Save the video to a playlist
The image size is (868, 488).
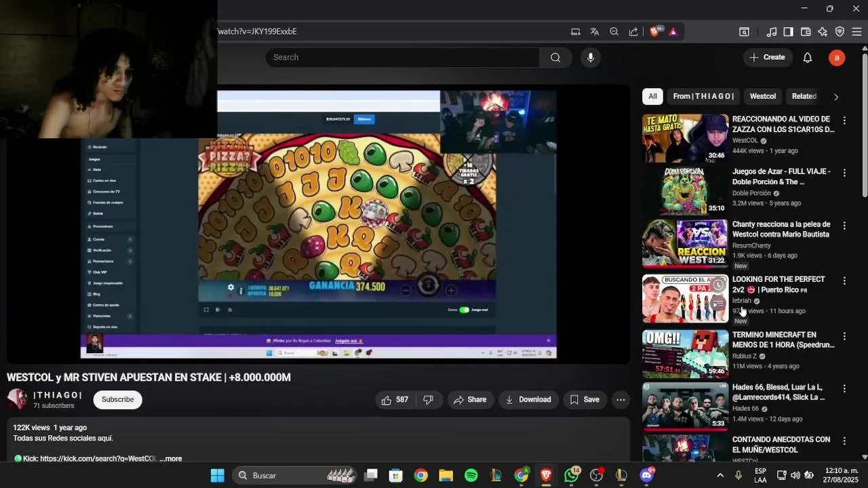tap(585, 400)
